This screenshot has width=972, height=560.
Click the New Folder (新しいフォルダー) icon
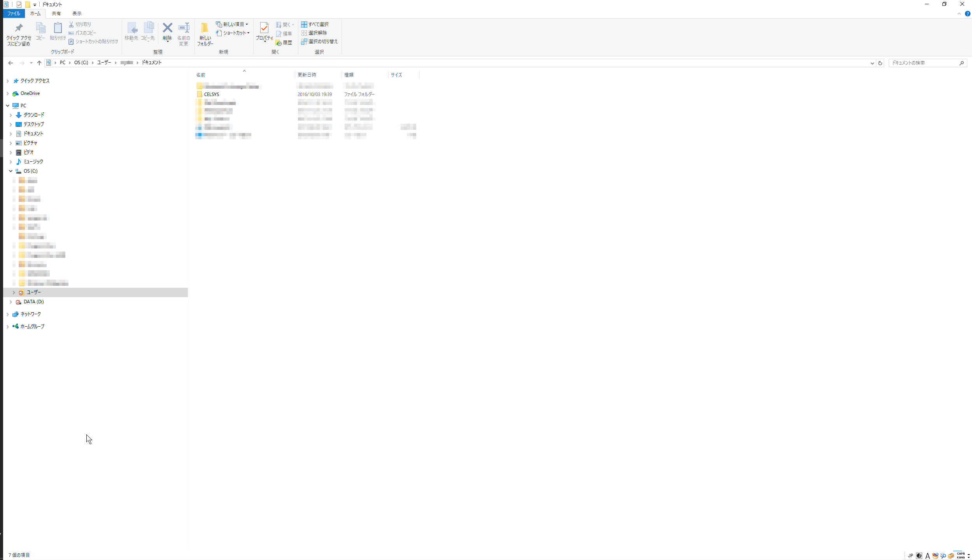pyautogui.click(x=205, y=29)
